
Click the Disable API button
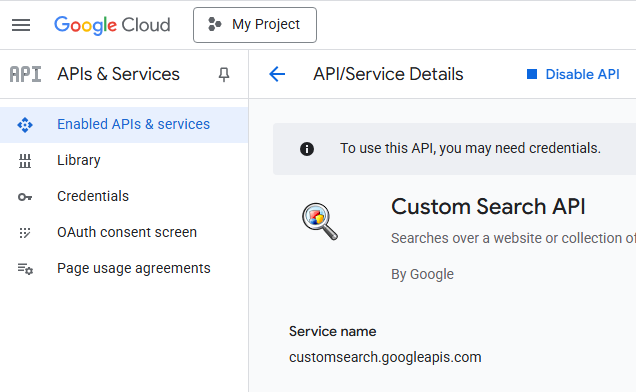click(x=573, y=74)
